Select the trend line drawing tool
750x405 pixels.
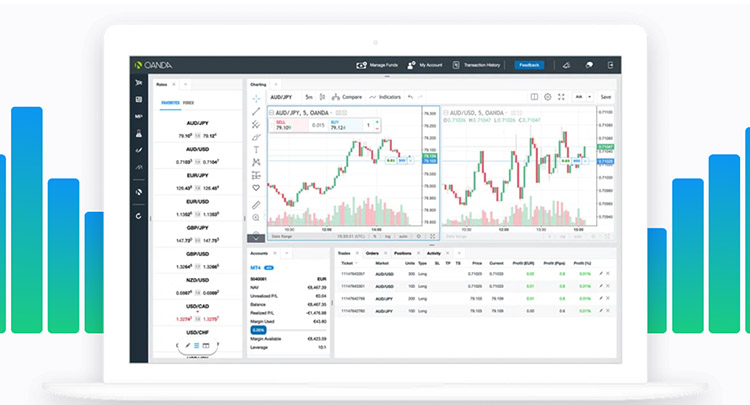coord(256,111)
